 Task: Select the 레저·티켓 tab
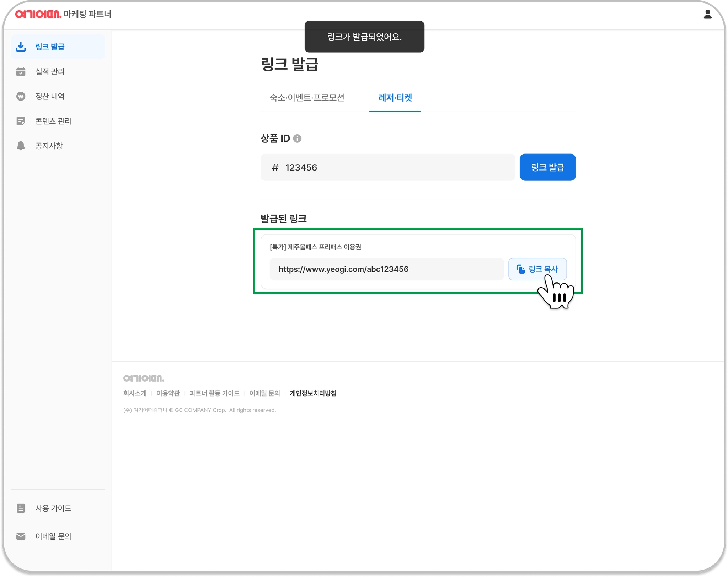click(x=395, y=98)
